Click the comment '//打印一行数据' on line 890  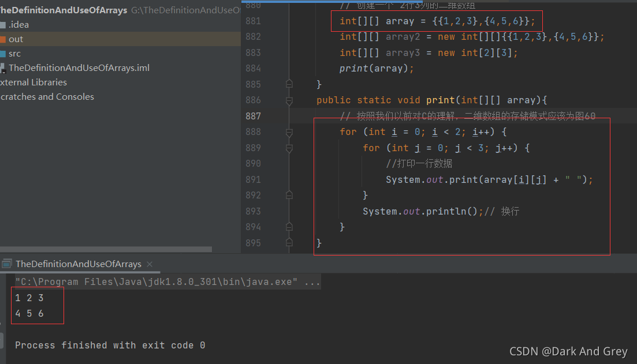(x=419, y=164)
